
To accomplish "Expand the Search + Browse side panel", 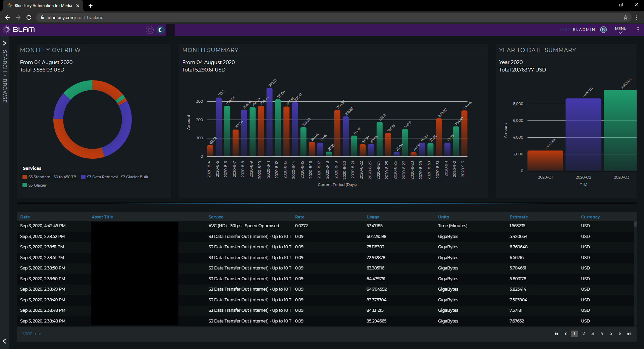I will 4,43.
